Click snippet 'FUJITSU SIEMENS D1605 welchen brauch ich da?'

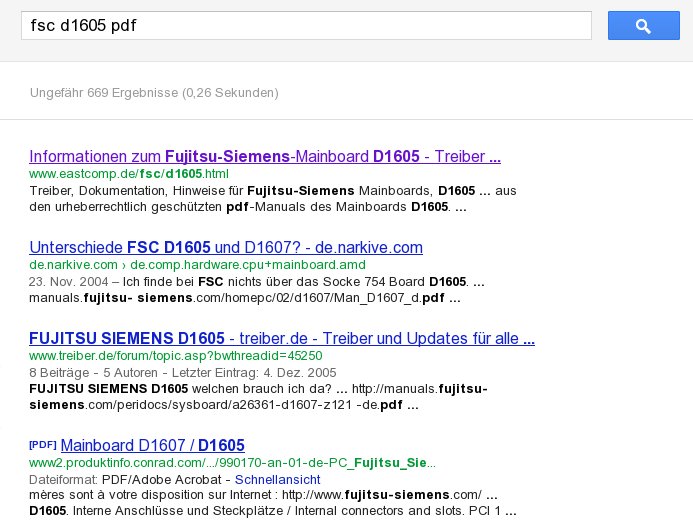click(x=180, y=389)
